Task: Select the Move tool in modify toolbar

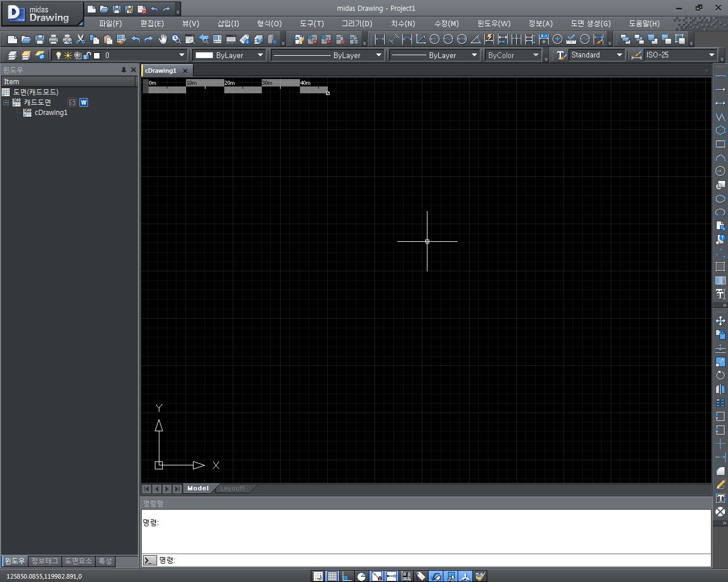Action: (720, 321)
